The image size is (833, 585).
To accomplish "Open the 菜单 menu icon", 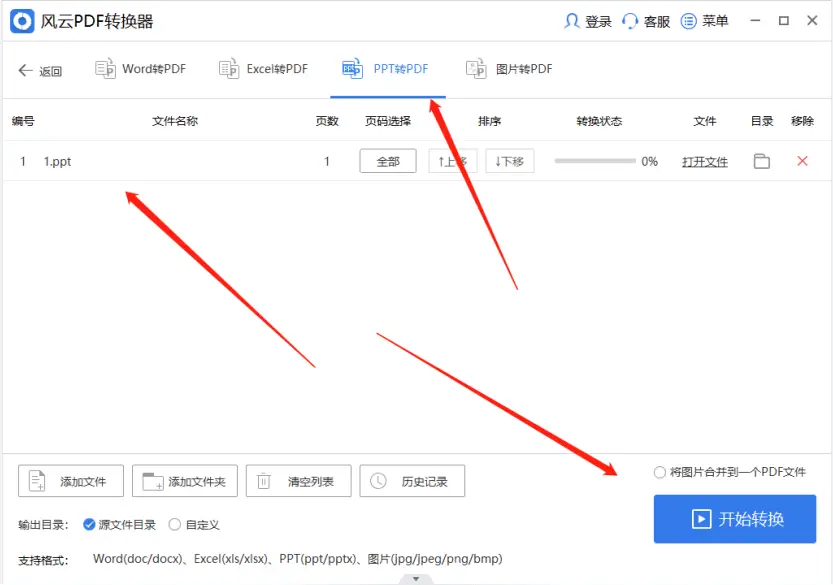I will point(688,21).
